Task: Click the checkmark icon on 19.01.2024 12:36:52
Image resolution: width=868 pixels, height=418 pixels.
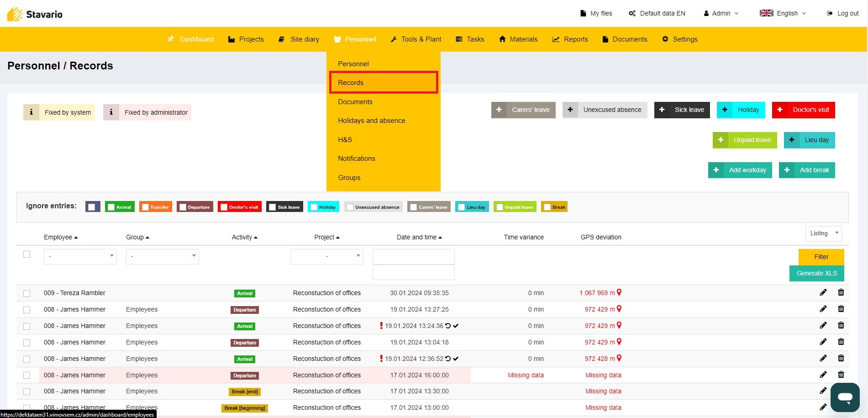Action: [x=456, y=359]
